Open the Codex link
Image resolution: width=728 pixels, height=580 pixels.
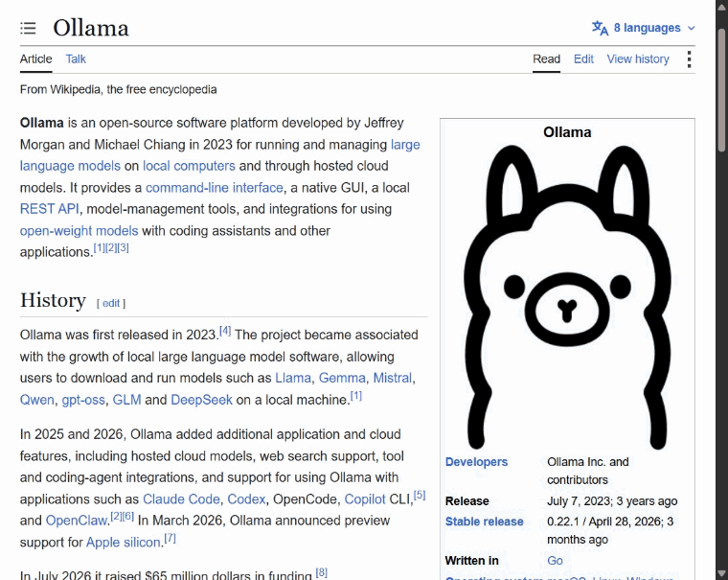[246, 499]
